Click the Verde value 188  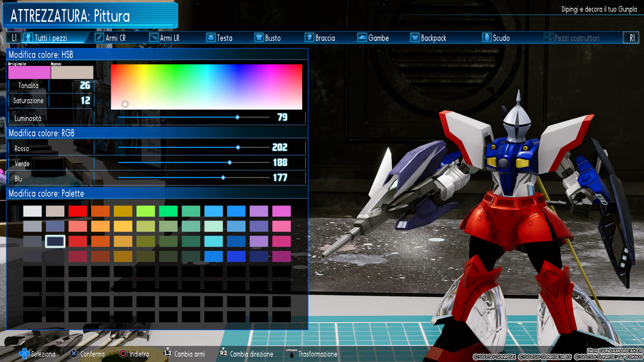280,163
